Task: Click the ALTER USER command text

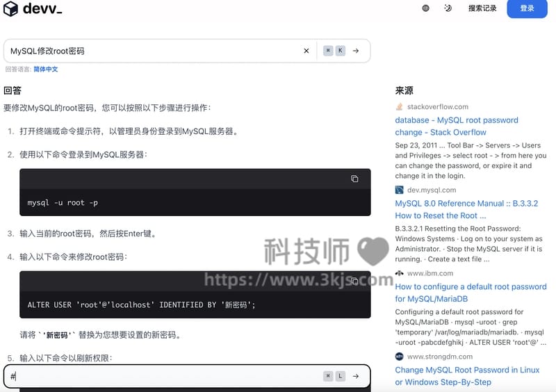Action: [142, 304]
